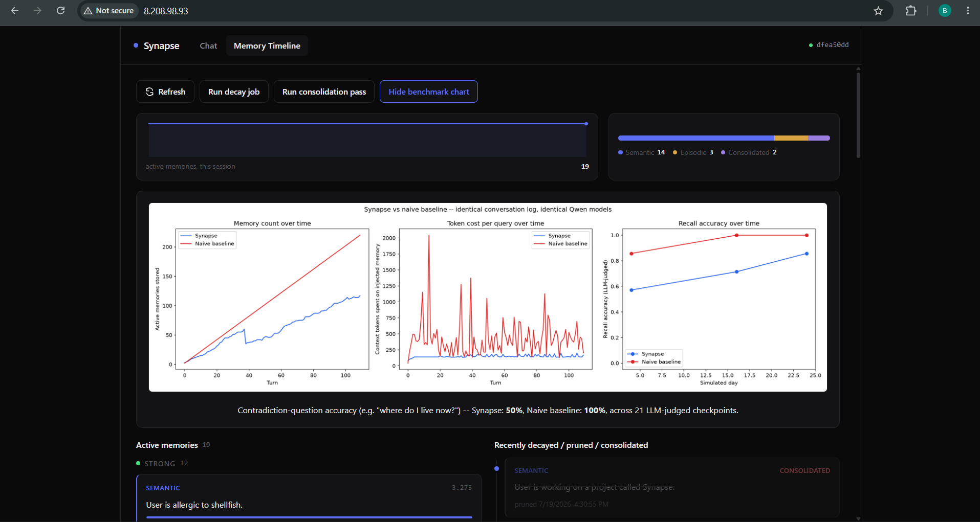The width and height of the screenshot is (980, 522).
Task: Open the shellfish allergy memory card
Action: click(309, 498)
